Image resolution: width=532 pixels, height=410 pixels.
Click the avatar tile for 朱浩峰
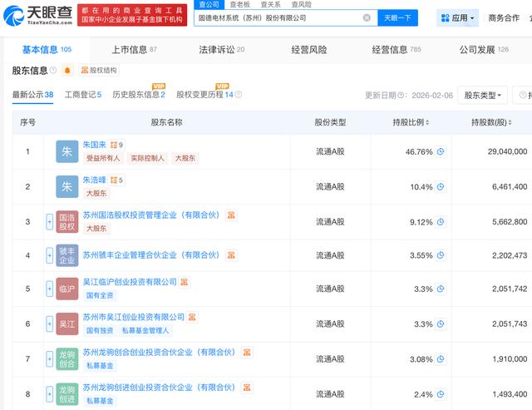click(67, 186)
